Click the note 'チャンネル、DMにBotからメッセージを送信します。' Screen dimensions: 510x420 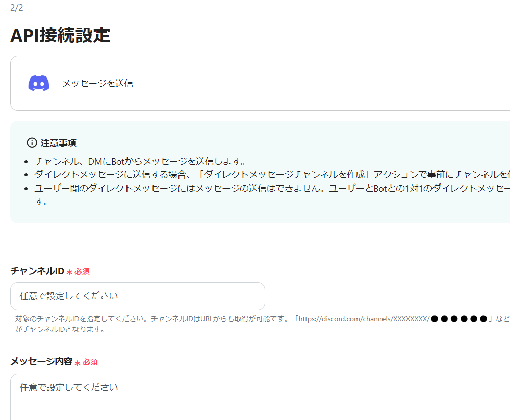coord(140,161)
